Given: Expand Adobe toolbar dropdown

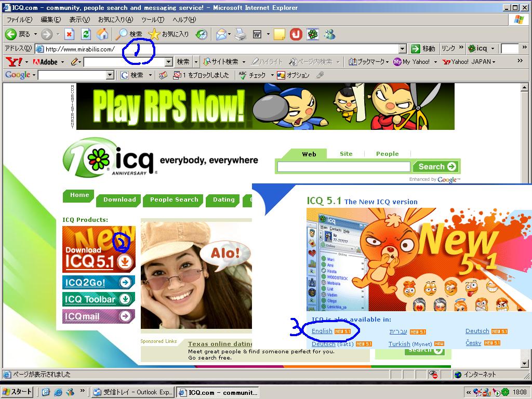Looking at the screenshot, I should tap(62, 62).
